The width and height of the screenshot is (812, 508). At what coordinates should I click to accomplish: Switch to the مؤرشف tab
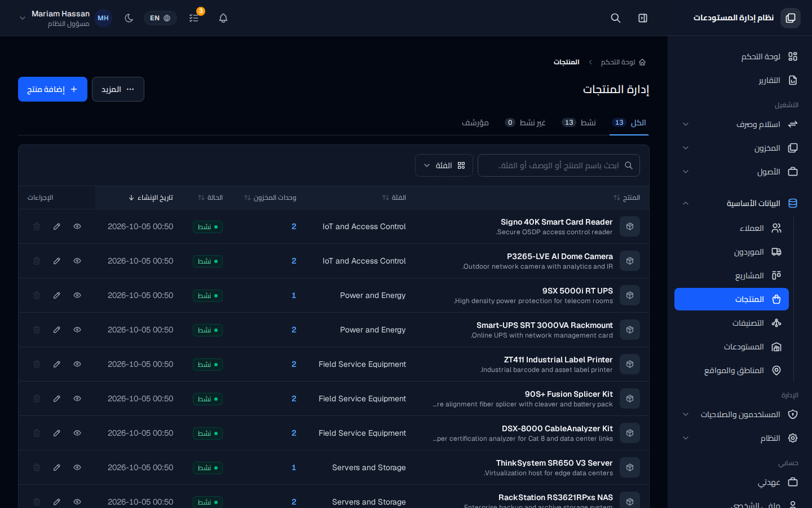click(x=475, y=122)
